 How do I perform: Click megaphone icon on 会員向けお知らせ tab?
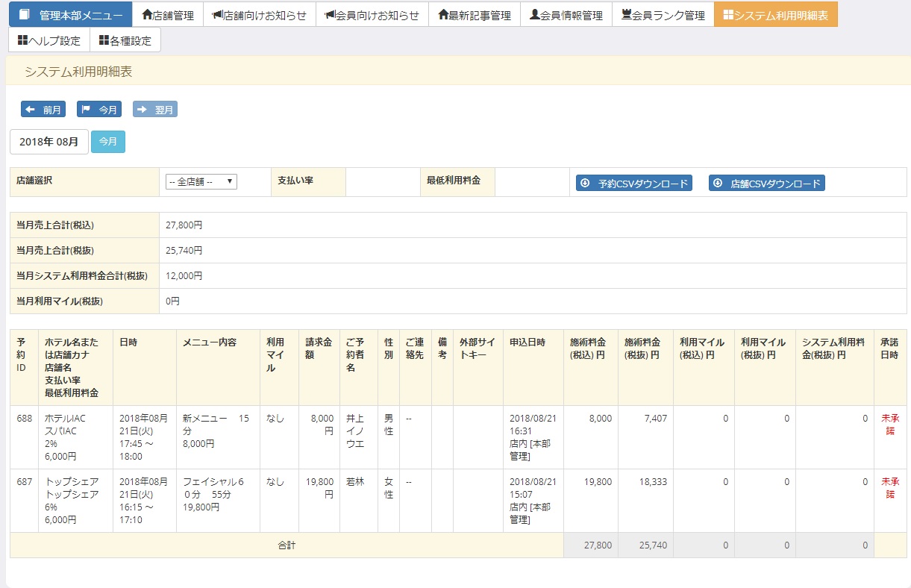[330, 15]
